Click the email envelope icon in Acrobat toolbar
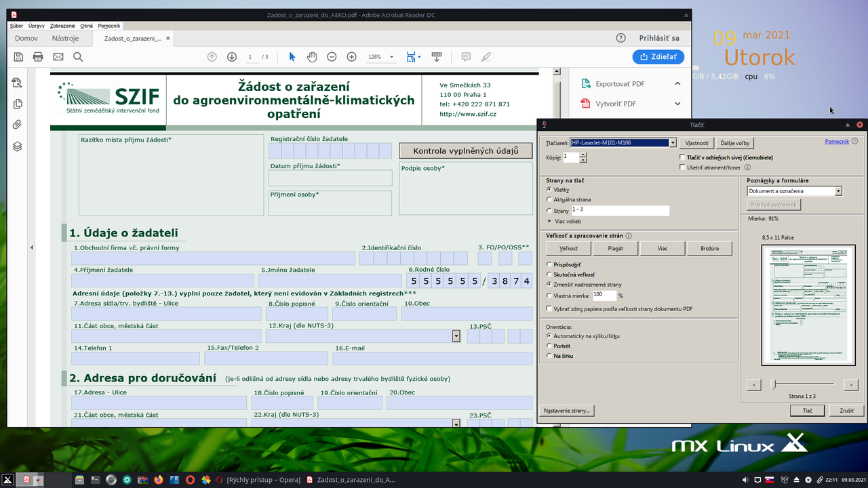Viewport: 868px width, 488px height. [58, 57]
